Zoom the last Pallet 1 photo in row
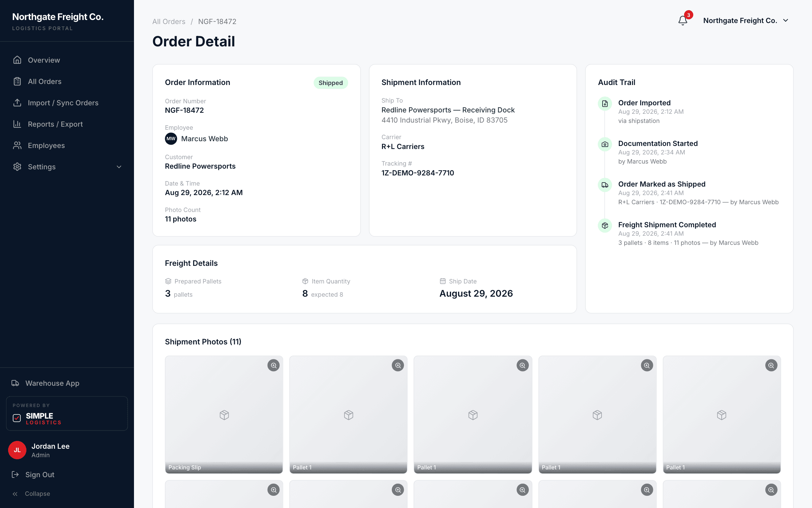This screenshot has height=508, width=812. (x=771, y=365)
